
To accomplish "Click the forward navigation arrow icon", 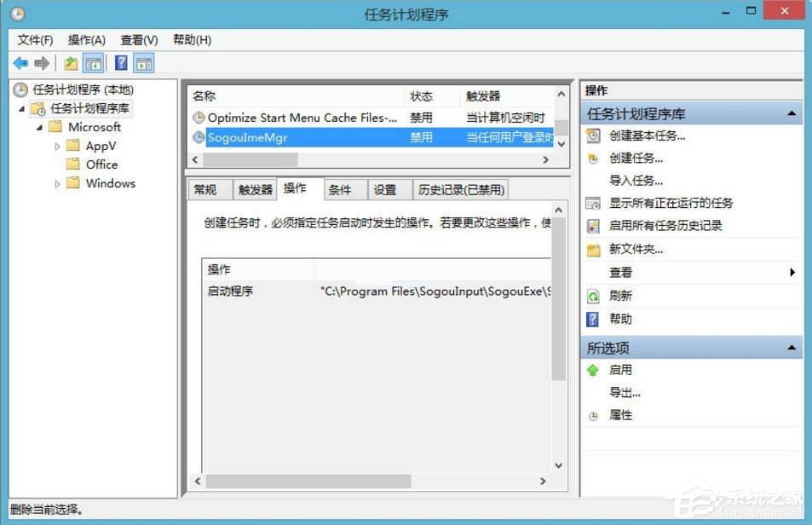I will pyautogui.click(x=42, y=62).
